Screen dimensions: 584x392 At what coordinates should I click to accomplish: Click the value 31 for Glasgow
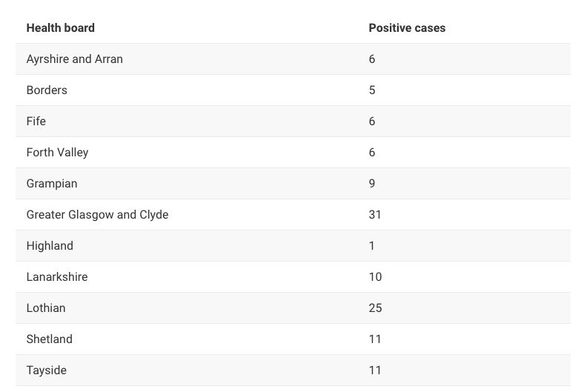coord(375,215)
